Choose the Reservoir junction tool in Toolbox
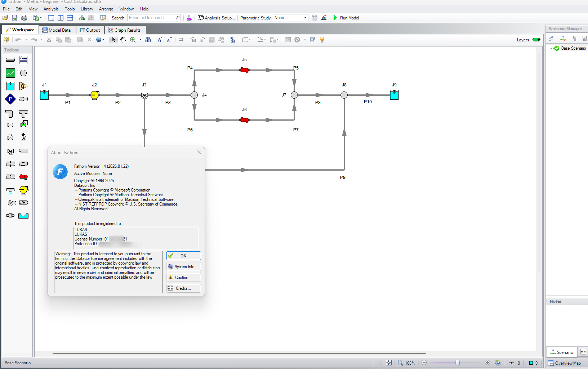The width and height of the screenshot is (588, 369). click(10, 86)
